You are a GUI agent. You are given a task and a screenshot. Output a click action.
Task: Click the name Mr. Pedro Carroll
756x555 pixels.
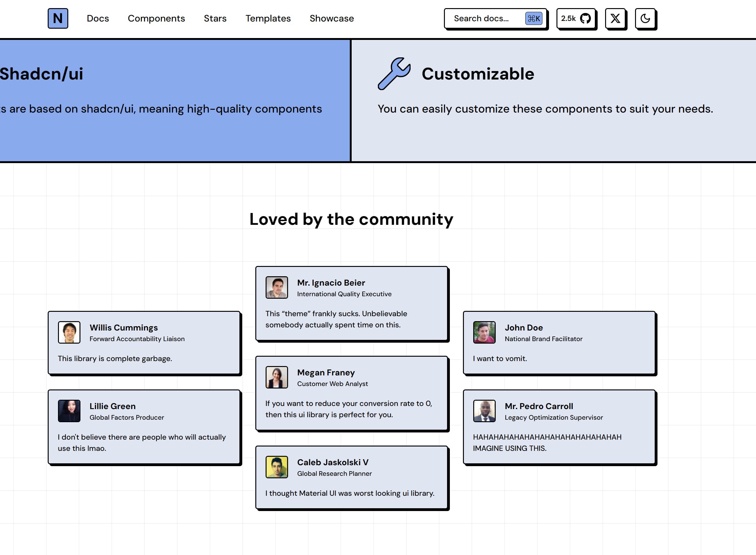[x=539, y=406]
